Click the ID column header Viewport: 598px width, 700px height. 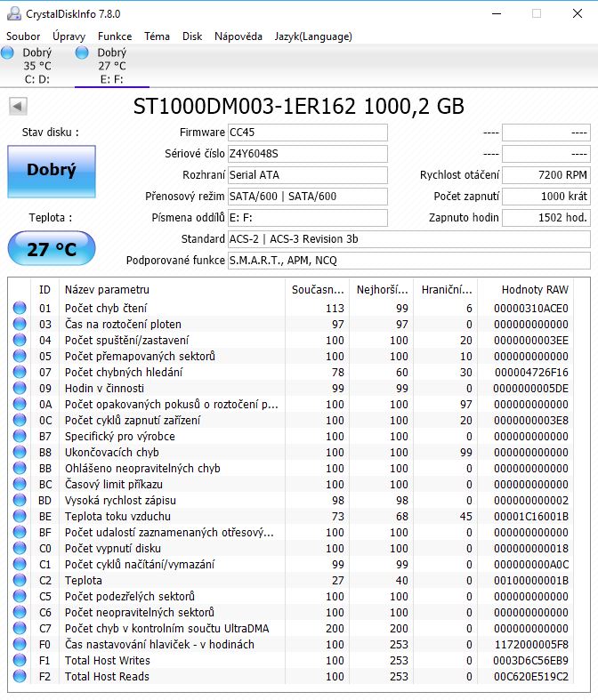44,290
